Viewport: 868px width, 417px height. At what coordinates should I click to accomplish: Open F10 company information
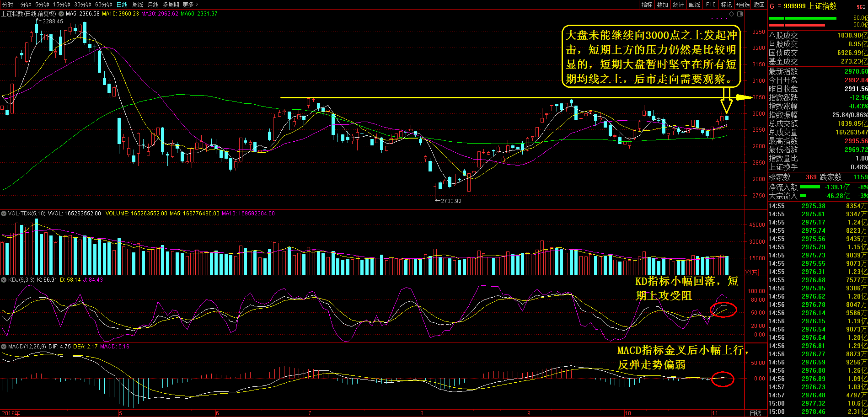click(x=711, y=5)
